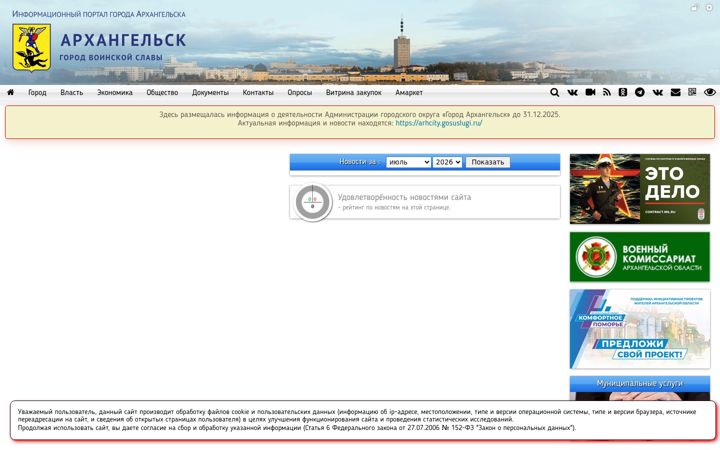This screenshot has height=450, width=720.
Task: Click the Удовлетворённость новостями сайта heading
Action: 405,197
